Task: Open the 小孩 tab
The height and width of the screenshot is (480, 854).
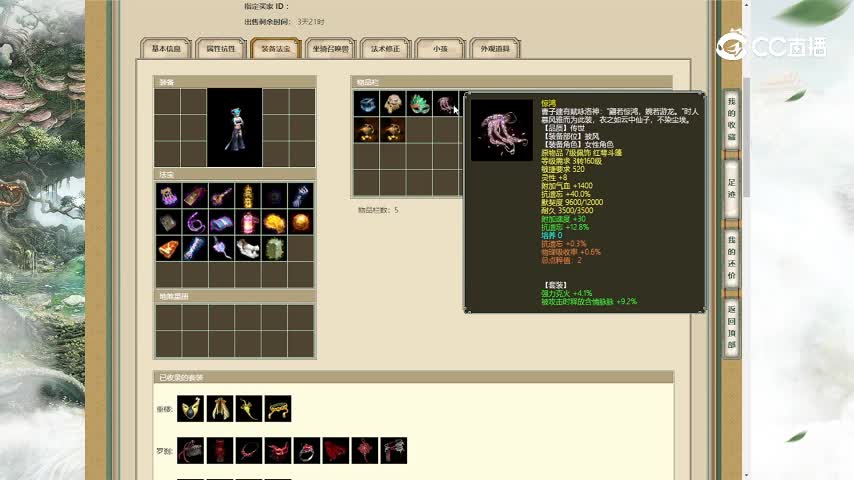Action: point(440,48)
